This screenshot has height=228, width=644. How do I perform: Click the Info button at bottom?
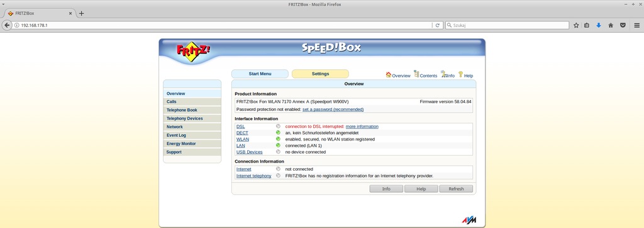(386, 189)
